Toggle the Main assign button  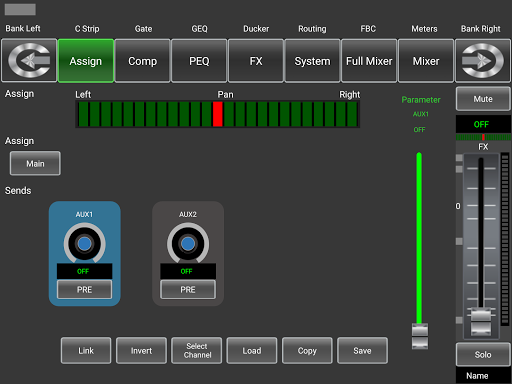(35, 163)
